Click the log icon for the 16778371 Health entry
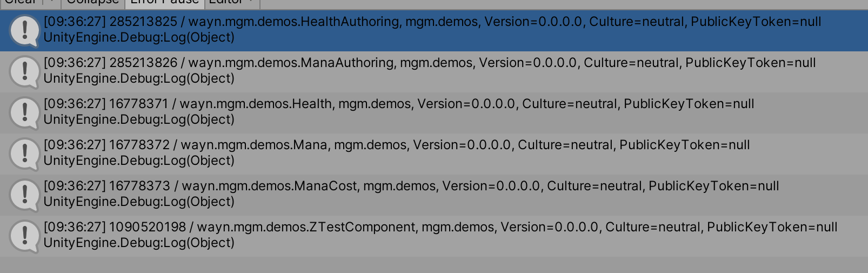The width and height of the screenshot is (868, 273). [x=24, y=113]
